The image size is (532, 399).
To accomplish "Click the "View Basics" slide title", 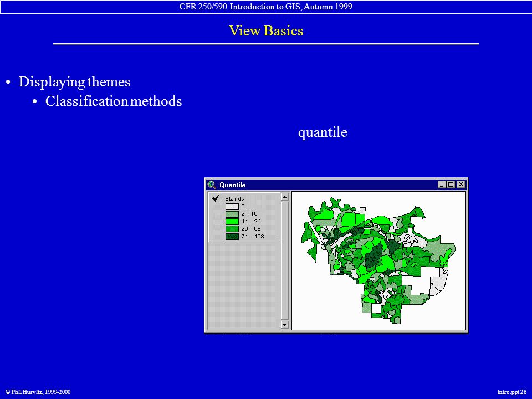I will (x=266, y=30).
